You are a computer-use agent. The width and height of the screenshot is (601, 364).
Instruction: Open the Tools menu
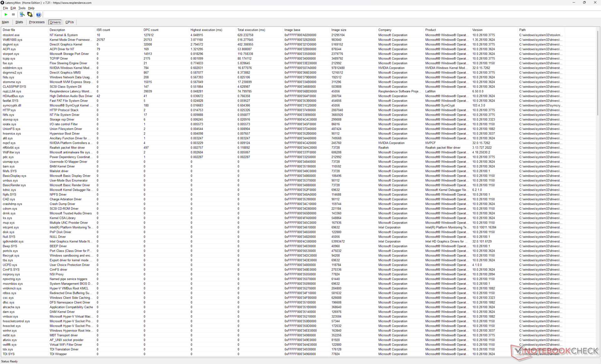coord(22,8)
